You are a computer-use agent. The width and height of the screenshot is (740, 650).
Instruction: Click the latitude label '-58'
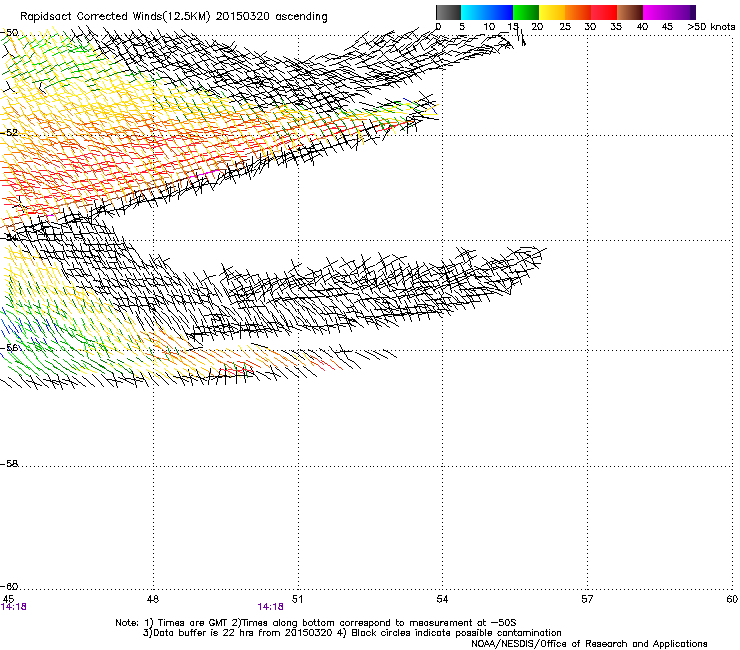[9, 464]
